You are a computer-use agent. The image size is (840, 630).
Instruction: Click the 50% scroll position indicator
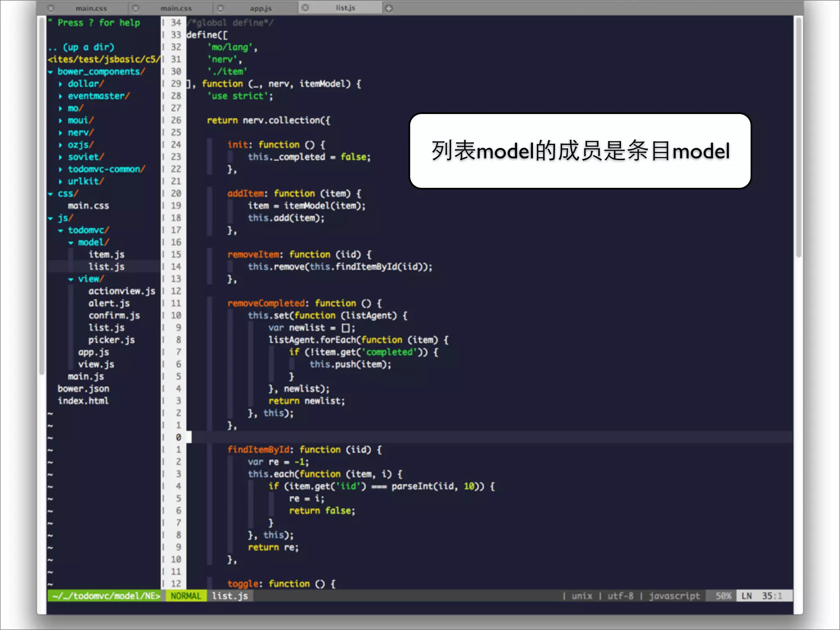[723, 596]
